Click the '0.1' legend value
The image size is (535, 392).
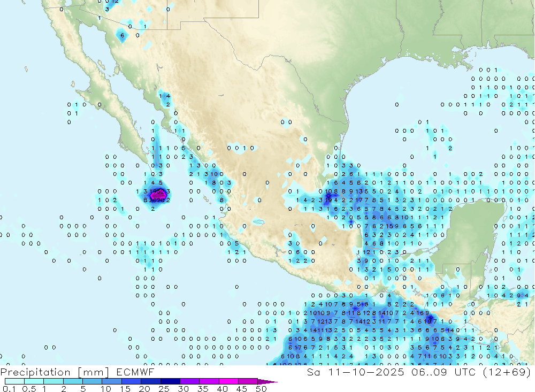coord(9,389)
